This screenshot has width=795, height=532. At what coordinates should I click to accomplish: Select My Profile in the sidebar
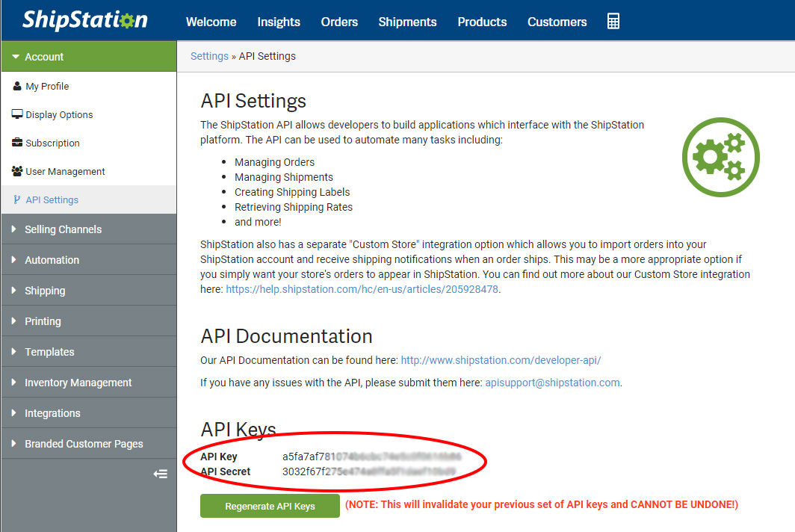click(x=89, y=86)
